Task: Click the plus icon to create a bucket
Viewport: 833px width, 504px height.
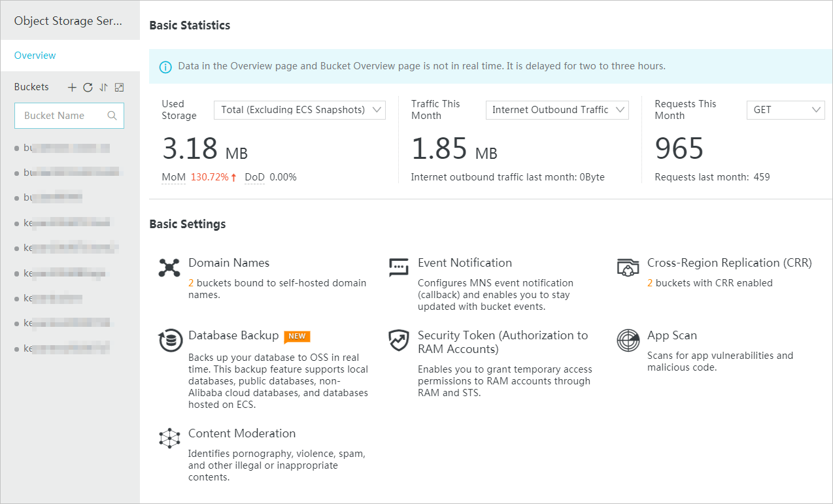Action: [72, 87]
